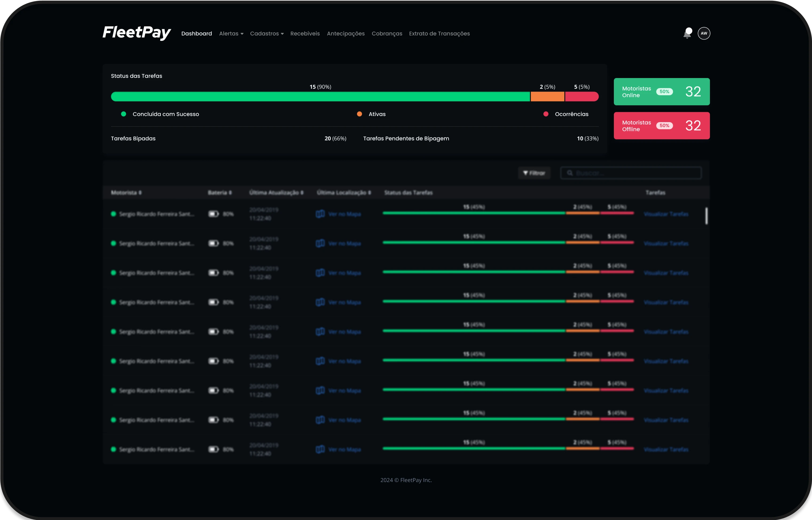The height and width of the screenshot is (520, 812).
Task: Sort the table by Bateria column
Action: (x=219, y=193)
